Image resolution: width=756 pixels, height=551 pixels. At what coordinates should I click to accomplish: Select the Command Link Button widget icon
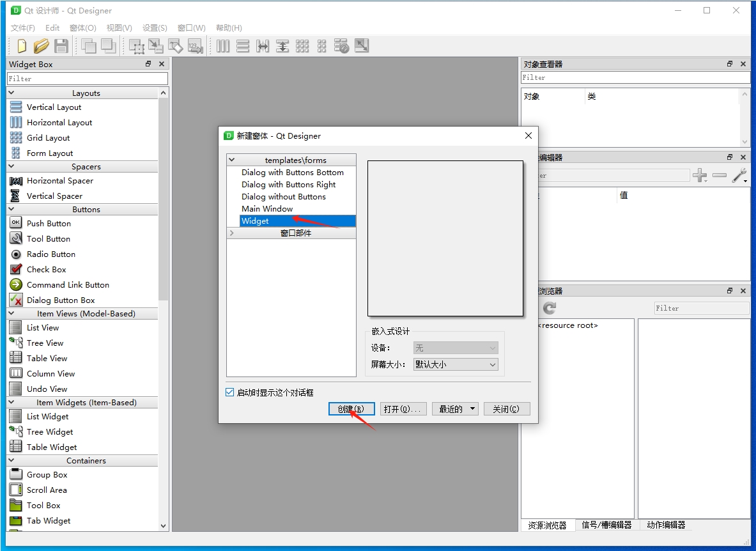[x=16, y=284]
